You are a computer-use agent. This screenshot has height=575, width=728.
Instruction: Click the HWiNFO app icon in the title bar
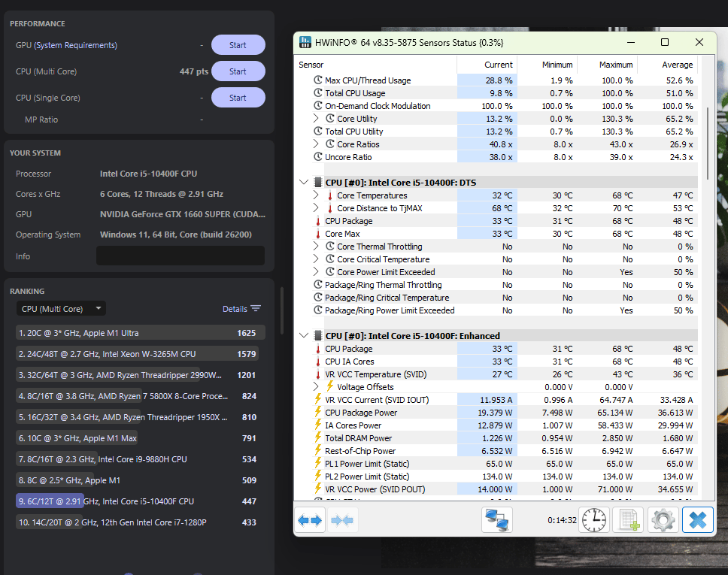coord(305,42)
